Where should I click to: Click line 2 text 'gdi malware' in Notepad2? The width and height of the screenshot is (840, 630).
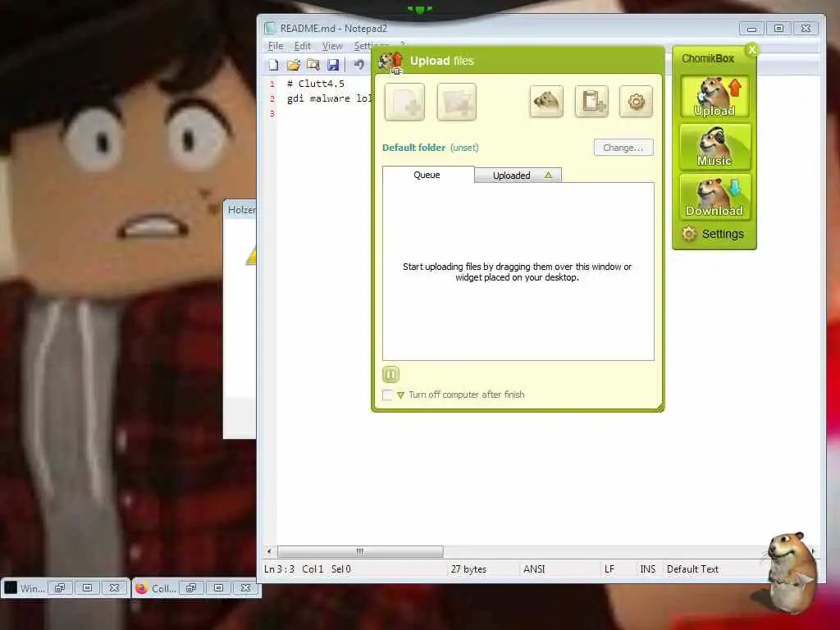click(318, 98)
